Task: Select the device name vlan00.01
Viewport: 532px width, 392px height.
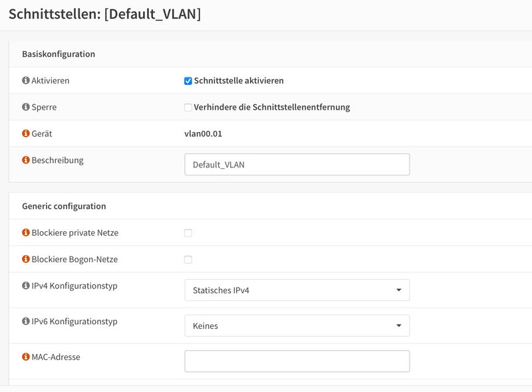Action: click(x=203, y=134)
